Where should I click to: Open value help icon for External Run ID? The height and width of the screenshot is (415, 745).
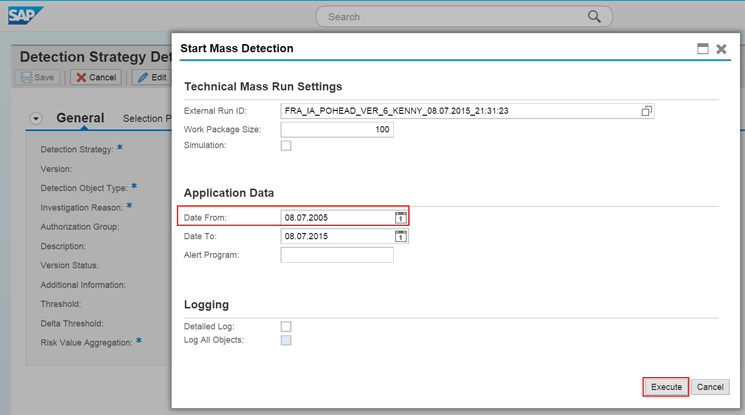click(646, 111)
